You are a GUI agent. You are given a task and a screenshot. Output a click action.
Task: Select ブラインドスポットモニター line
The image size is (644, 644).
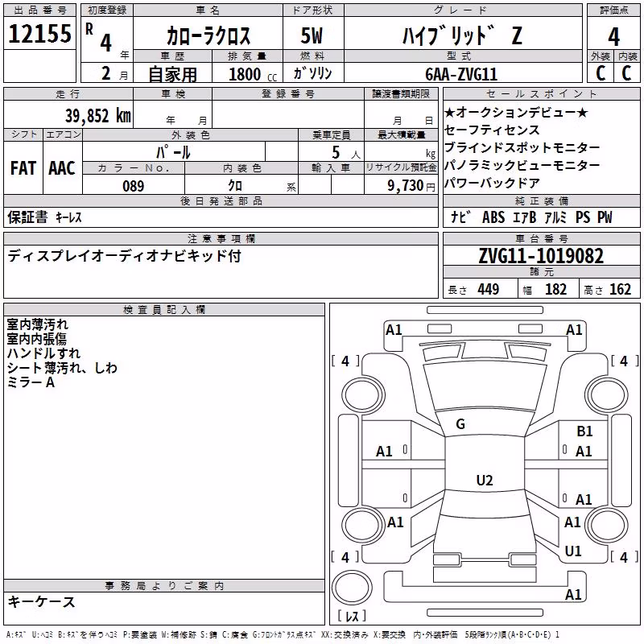[x=522, y=147]
